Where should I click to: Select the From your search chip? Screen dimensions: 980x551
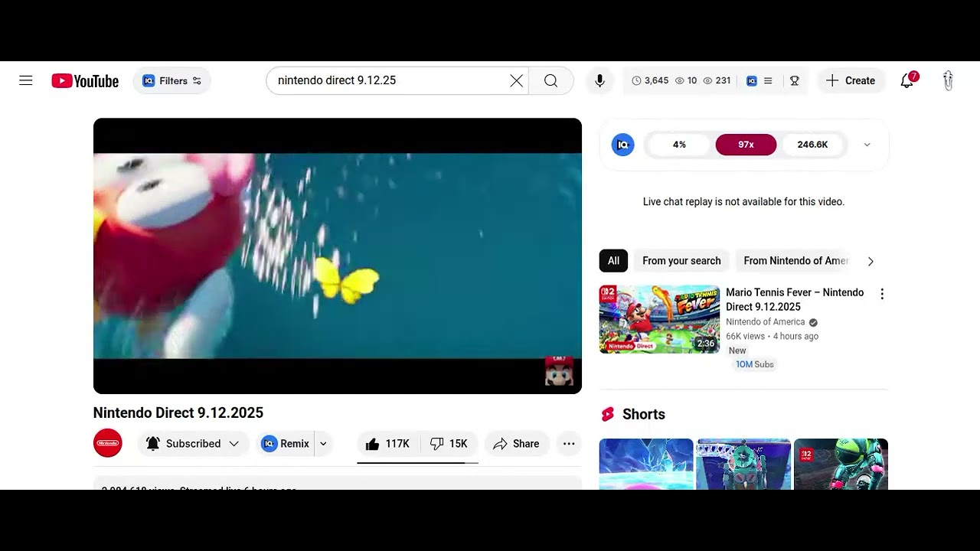(681, 261)
